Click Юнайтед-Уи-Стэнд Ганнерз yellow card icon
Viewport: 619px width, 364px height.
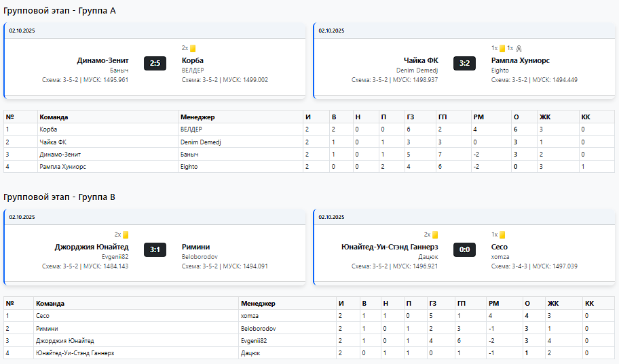coord(435,235)
